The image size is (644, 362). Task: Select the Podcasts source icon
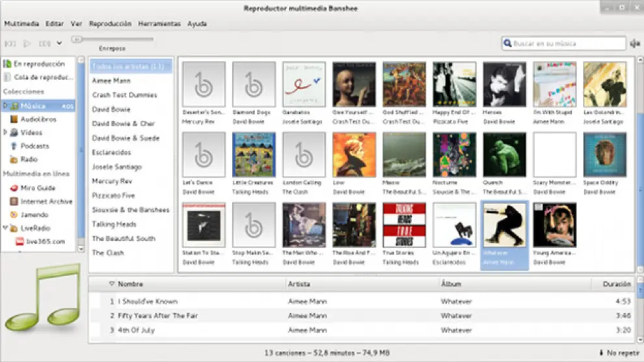[15, 146]
